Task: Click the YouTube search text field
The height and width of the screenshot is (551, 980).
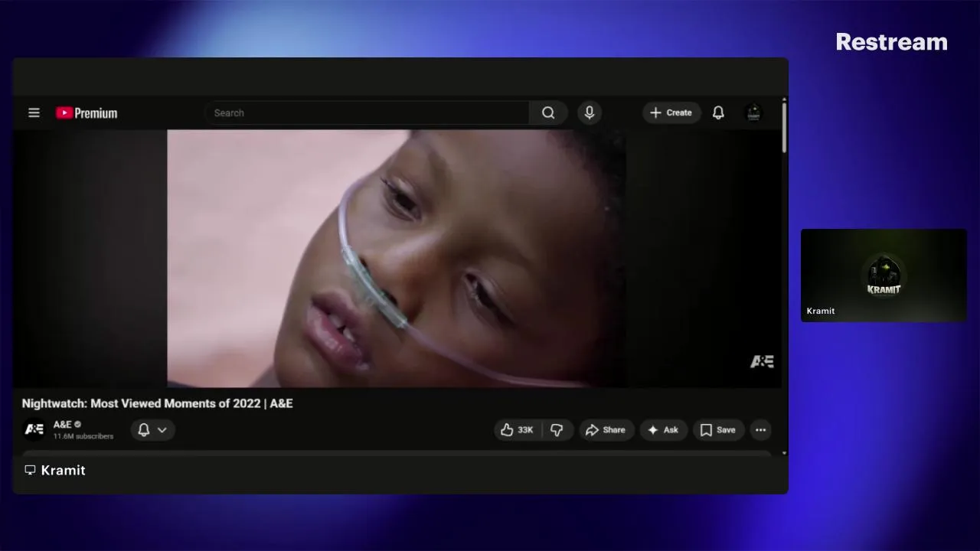Action: (367, 112)
